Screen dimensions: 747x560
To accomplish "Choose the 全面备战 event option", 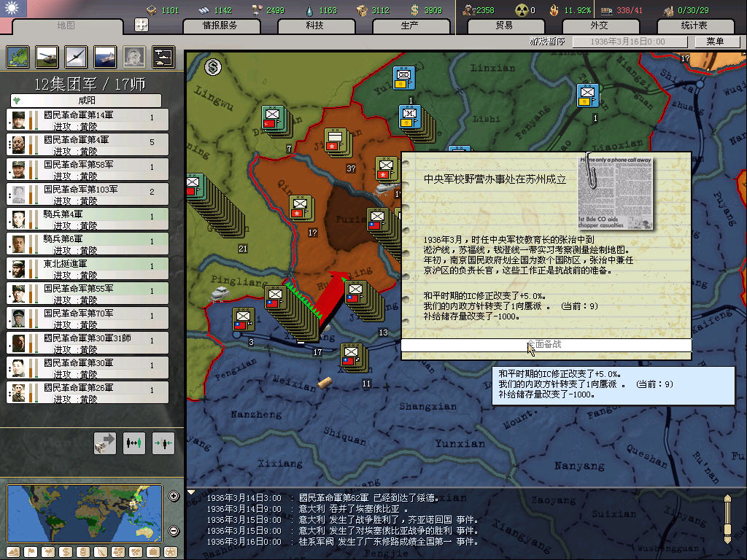I will (x=546, y=345).
